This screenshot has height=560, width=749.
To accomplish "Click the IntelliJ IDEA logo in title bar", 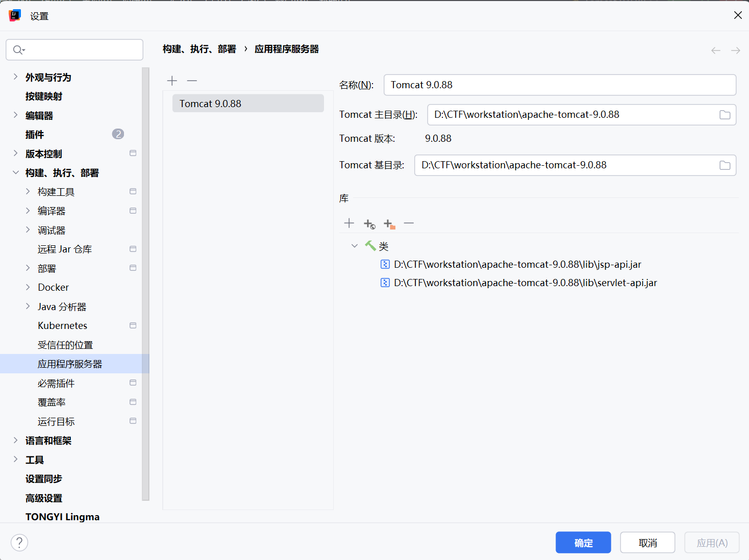I will pyautogui.click(x=15, y=15).
